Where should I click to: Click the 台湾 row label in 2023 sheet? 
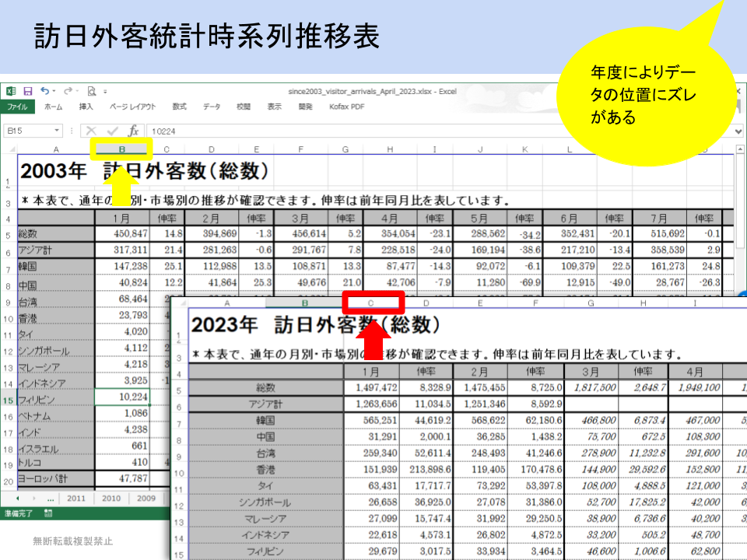(x=266, y=453)
